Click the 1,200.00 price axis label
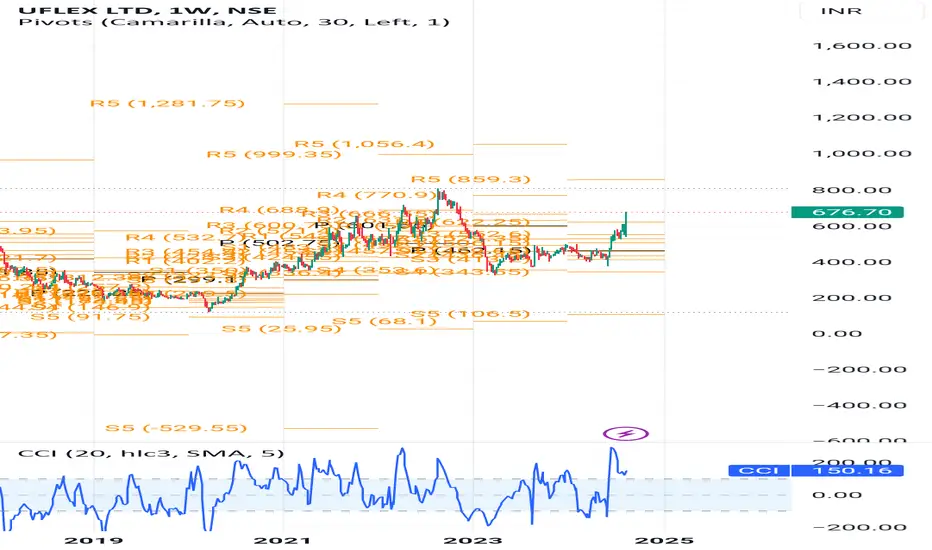Screen dimensions: 932x550 pos(862,117)
